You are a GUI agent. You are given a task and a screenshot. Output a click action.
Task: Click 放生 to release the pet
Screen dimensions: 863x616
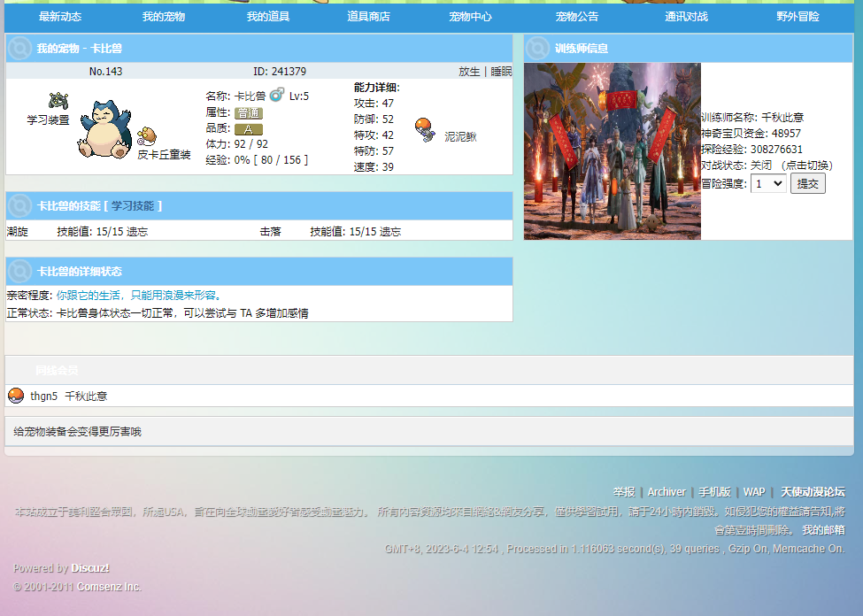click(x=469, y=72)
